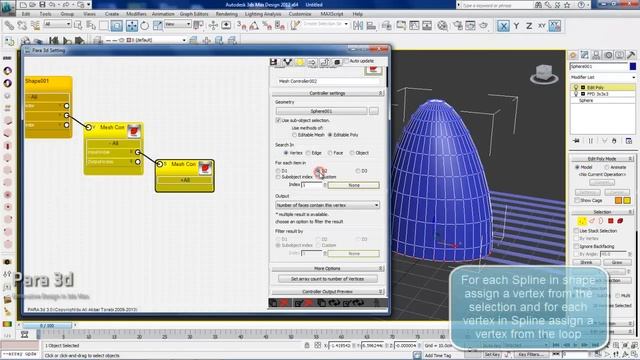This screenshot has height=360, width=640.
Task: Open the Modify command panel tab
Action: pyautogui.click(x=584, y=55)
